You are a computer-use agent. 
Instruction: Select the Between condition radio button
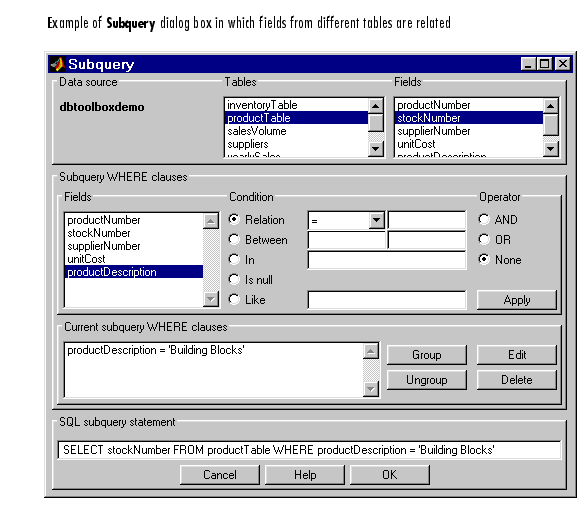coord(234,240)
